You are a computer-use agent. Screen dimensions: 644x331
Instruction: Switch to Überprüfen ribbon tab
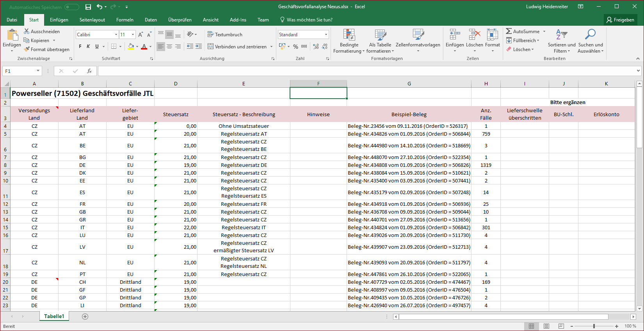[180, 20]
